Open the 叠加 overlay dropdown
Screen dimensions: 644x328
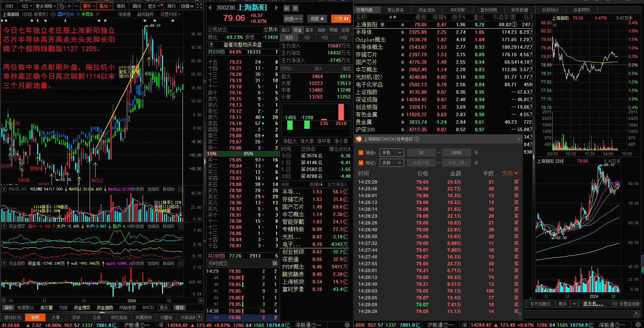tap(105, 6)
